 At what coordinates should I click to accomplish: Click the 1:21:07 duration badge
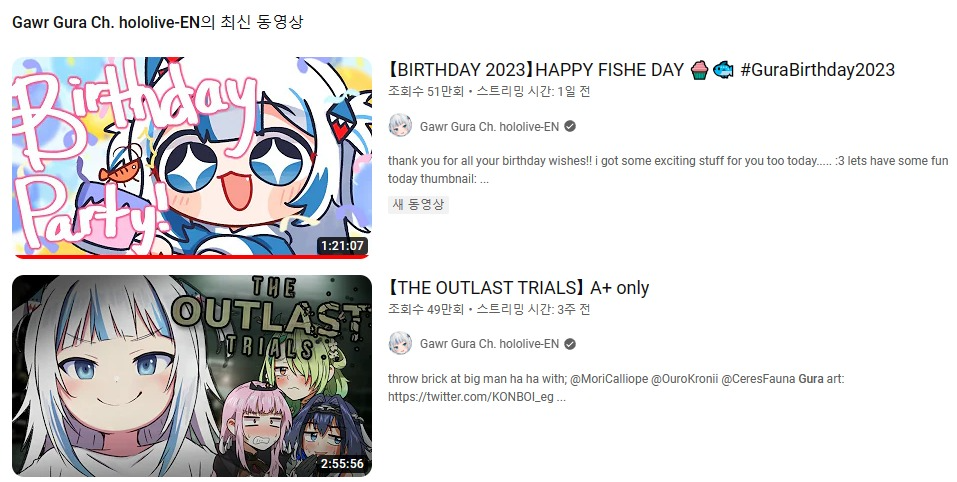click(x=342, y=246)
